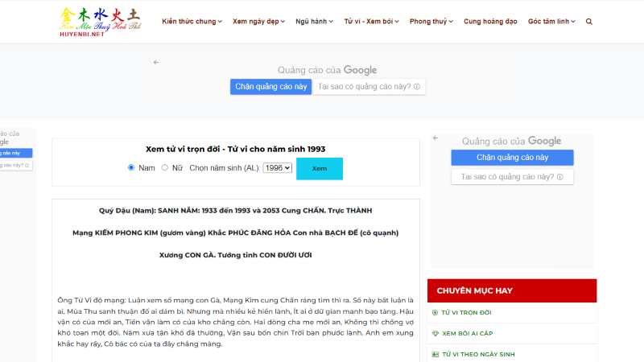Click Tại sao có quảng cáo này in top banner
Screen dimensions: 644x362
pos(369,87)
